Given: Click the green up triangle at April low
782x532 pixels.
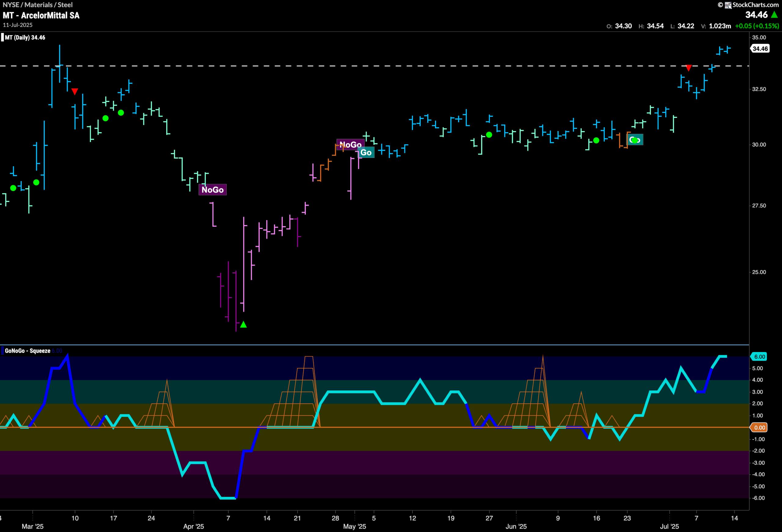Looking at the screenshot, I should [x=244, y=325].
